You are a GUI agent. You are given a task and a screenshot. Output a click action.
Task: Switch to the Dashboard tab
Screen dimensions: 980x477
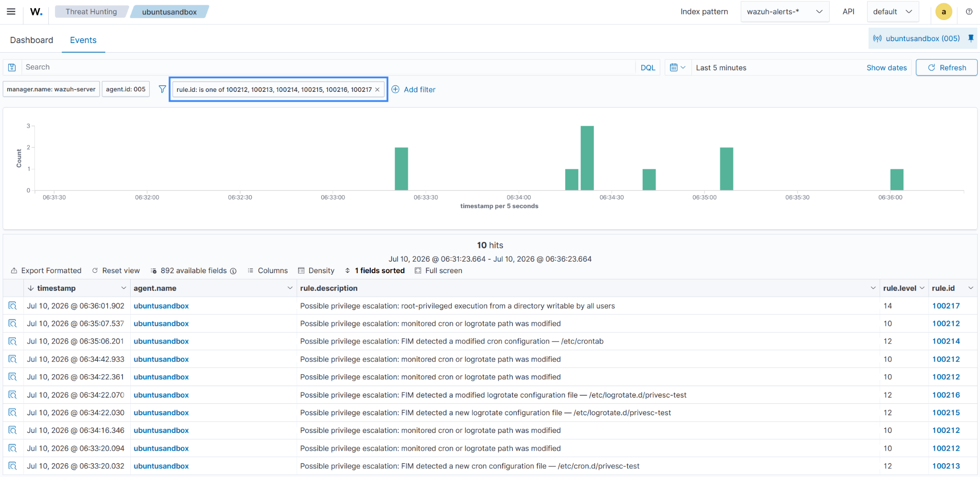[32, 40]
